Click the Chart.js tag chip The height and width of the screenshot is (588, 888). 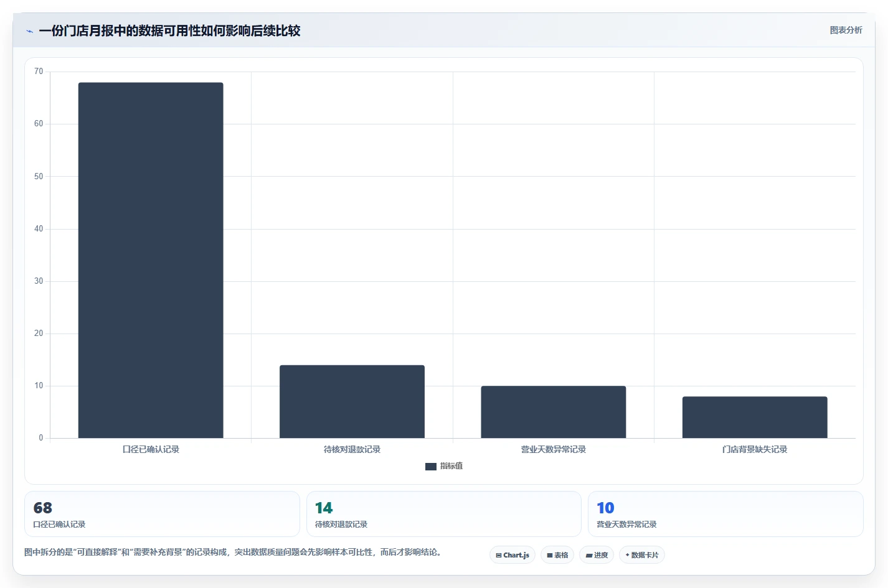512,555
